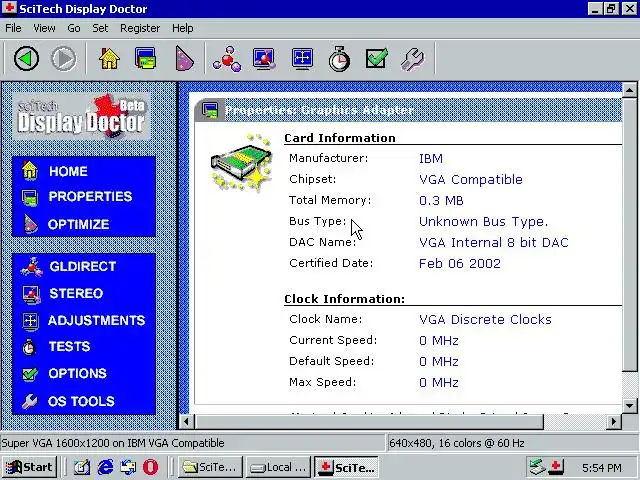The image size is (640, 480).
Task: Click the notepad icon in quick launch
Action: coord(82,467)
